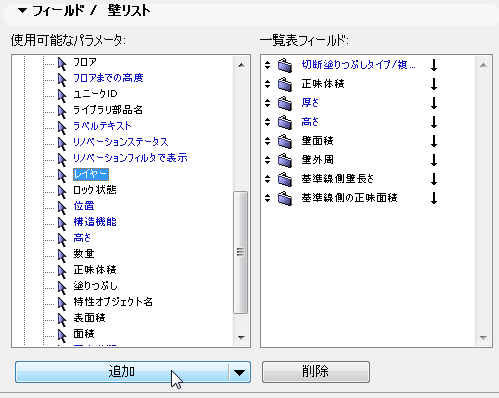Click the folder icon of 高さ field in 一覧表フィールド
499x398 pixels.
285,122
